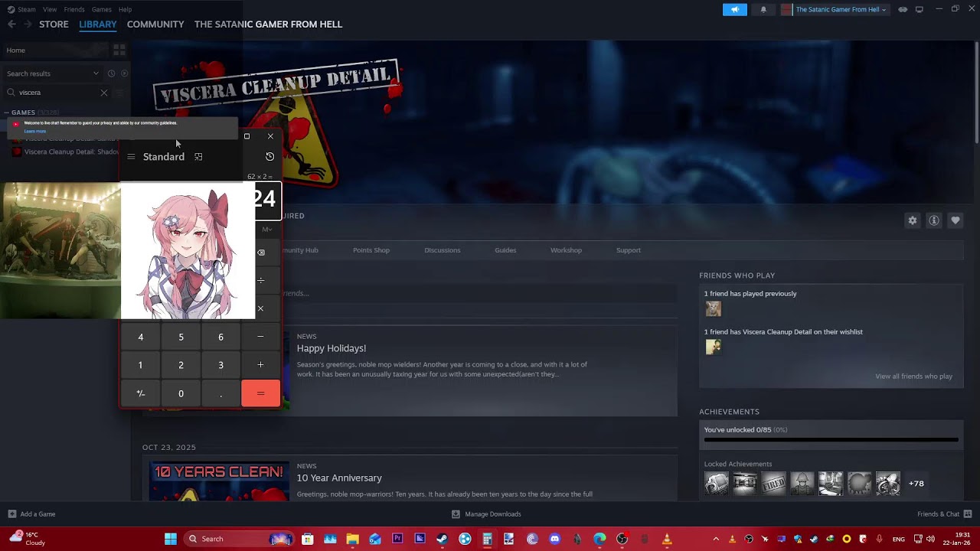Image resolution: width=980 pixels, height=551 pixels.
Task: Open the Games menu
Action: [102, 9]
